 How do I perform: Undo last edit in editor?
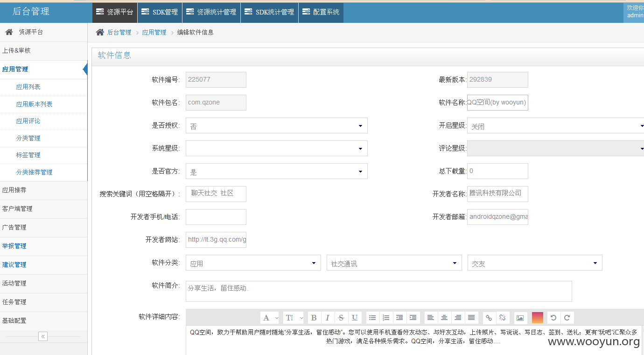[553, 318]
